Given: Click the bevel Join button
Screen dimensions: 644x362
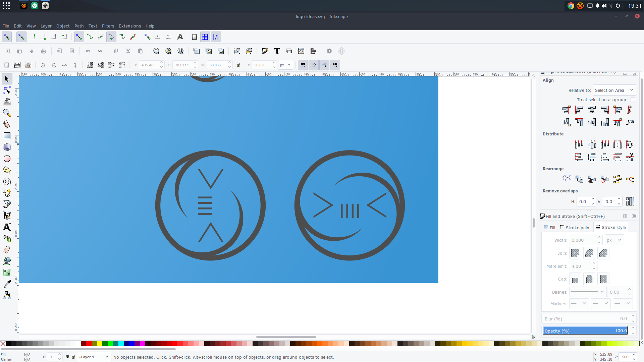Looking at the screenshot, I should pos(603,253).
